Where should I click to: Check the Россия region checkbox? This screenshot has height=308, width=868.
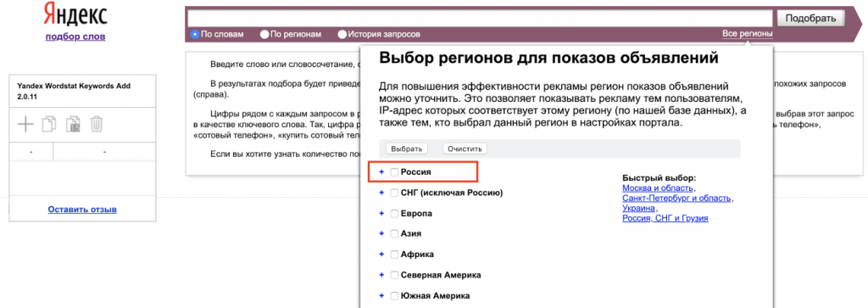pyautogui.click(x=394, y=172)
